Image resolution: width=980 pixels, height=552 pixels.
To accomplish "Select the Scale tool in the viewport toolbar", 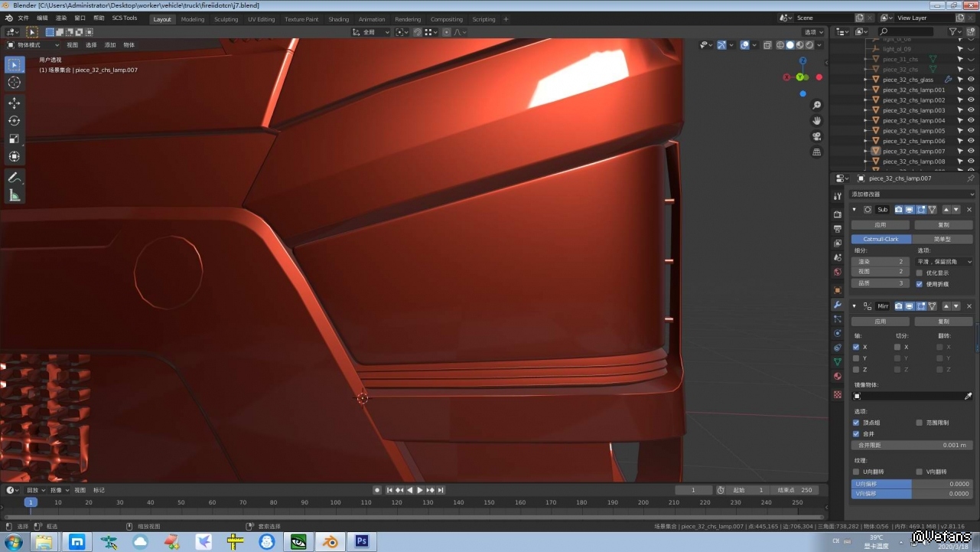I will [x=15, y=139].
